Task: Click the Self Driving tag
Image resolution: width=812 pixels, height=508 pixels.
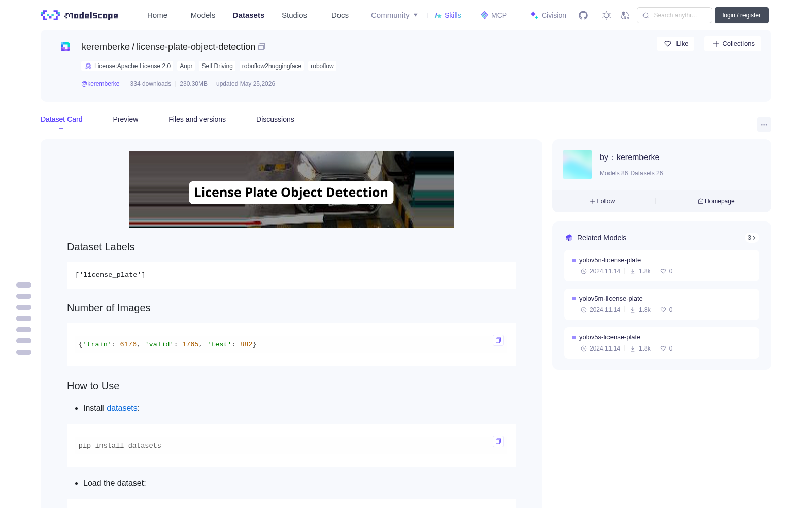Action: pyautogui.click(x=217, y=66)
